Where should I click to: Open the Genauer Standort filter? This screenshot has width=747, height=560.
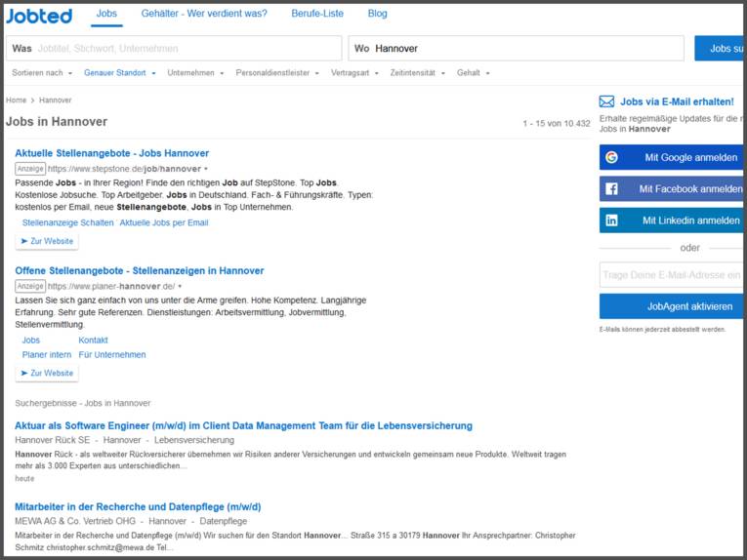pos(119,73)
